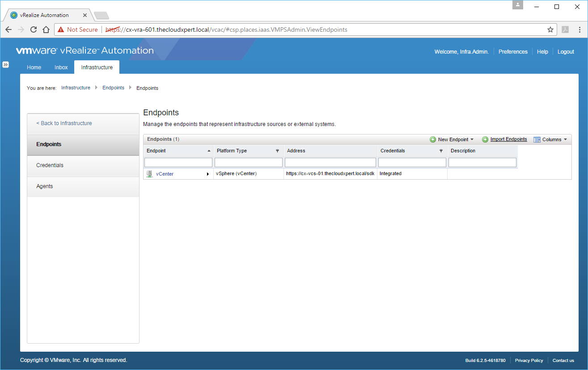
Task: Expand the vCenter row action arrow
Action: pos(207,174)
